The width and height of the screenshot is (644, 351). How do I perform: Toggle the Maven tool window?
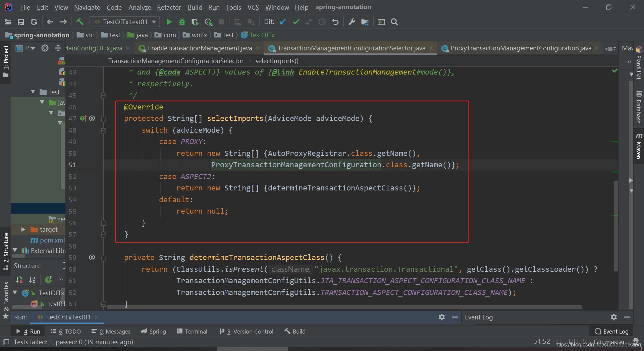(639, 145)
